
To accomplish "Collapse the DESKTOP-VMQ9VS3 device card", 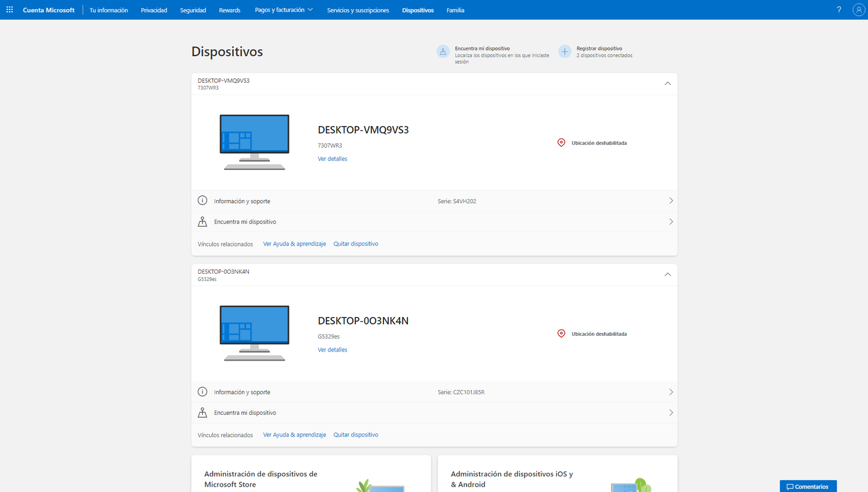I will tap(667, 84).
